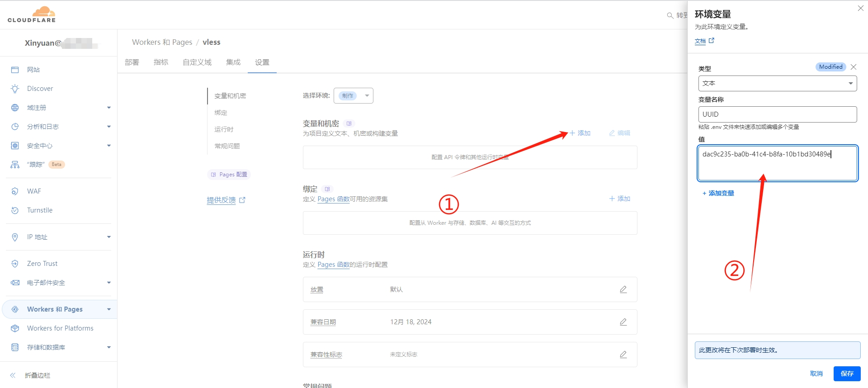Click the Zero Trust icon
Screen dimensions: 868x388
tap(15, 264)
